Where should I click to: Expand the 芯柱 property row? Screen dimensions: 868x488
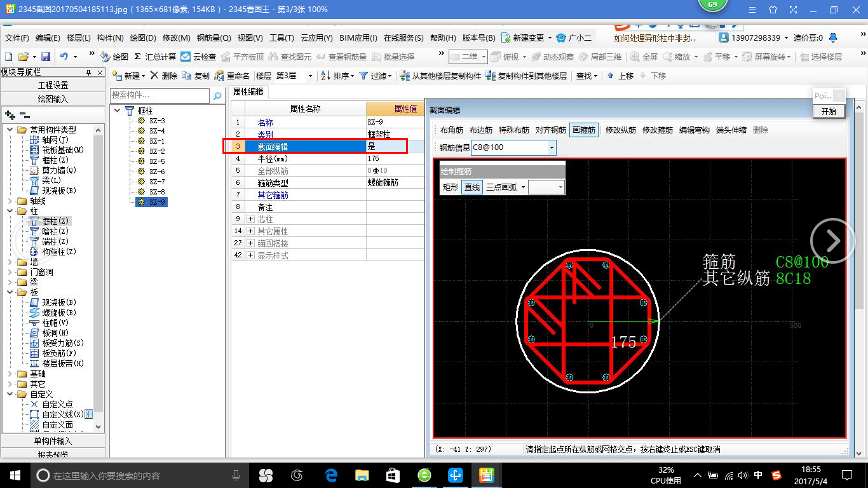250,219
